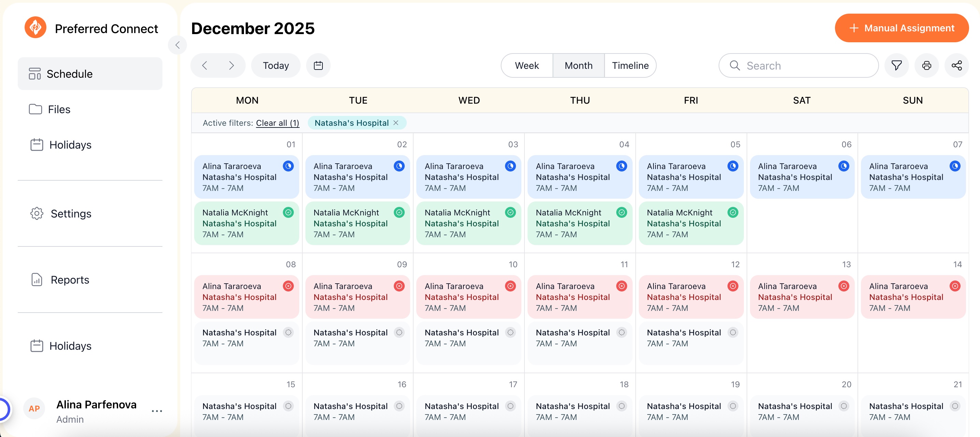980x437 pixels.
Task: Switch to Week view
Action: pos(527,65)
